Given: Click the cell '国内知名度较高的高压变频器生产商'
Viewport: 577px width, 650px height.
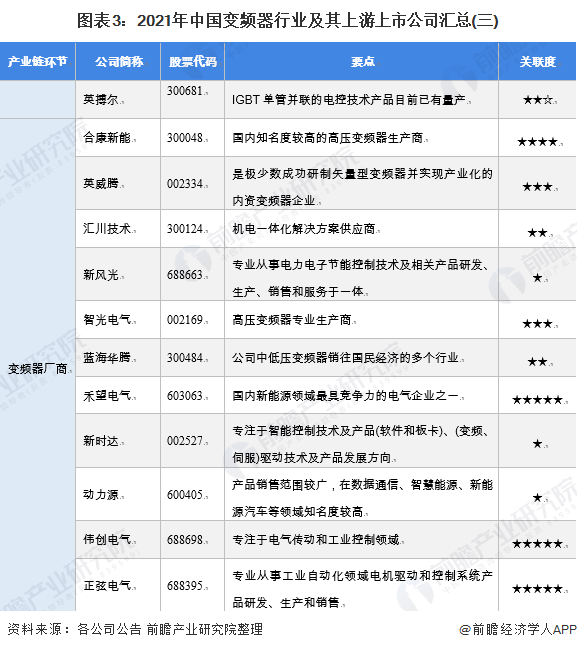Looking at the screenshot, I should coord(327,138).
